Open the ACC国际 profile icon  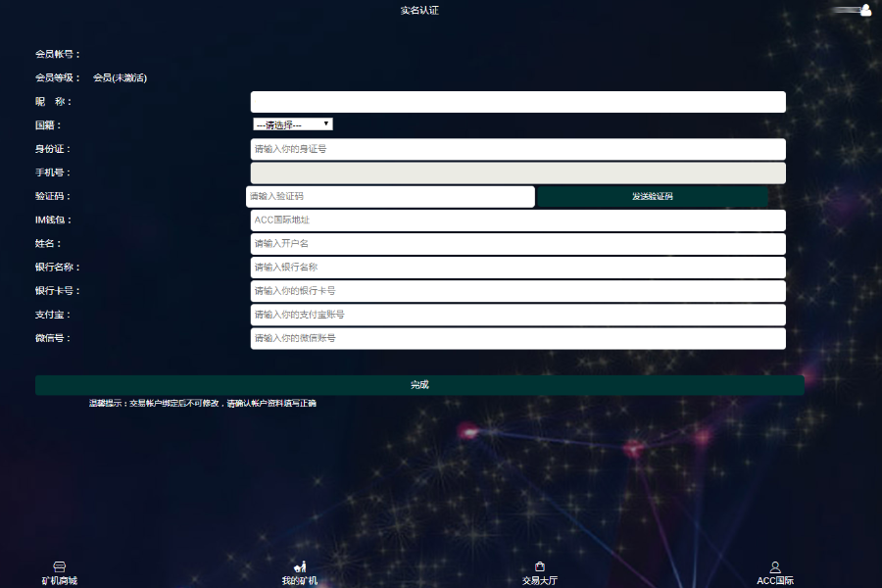point(775,566)
